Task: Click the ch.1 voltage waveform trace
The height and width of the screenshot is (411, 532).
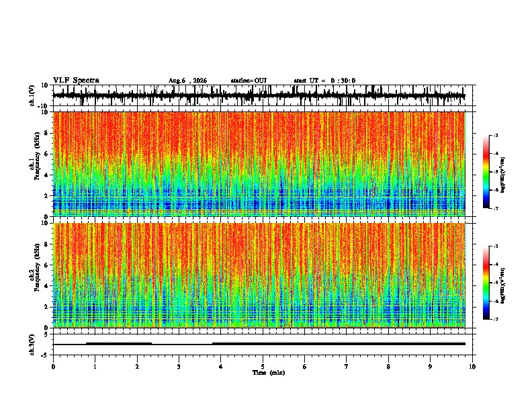Action: click(x=259, y=95)
